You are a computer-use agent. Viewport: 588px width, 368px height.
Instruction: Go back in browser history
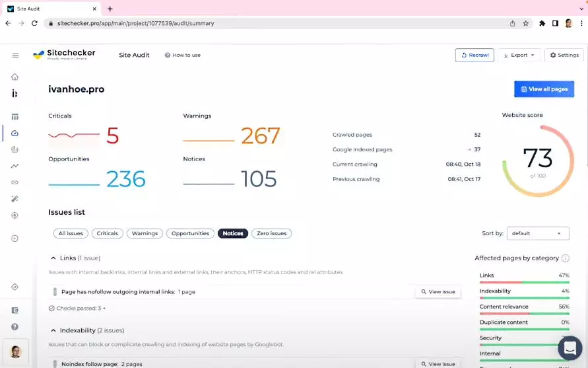[x=8, y=23]
